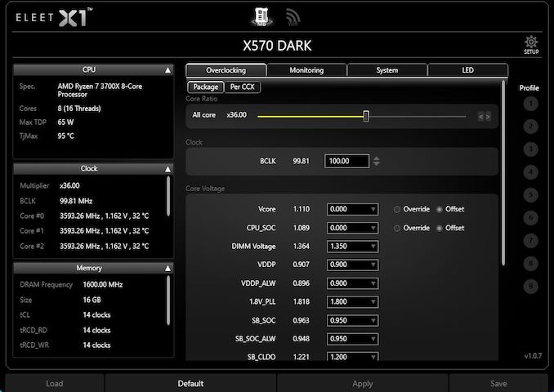554x392 pixels.
Task: Open the SB_SOC voltage dropdown
Action: point(353,320)
